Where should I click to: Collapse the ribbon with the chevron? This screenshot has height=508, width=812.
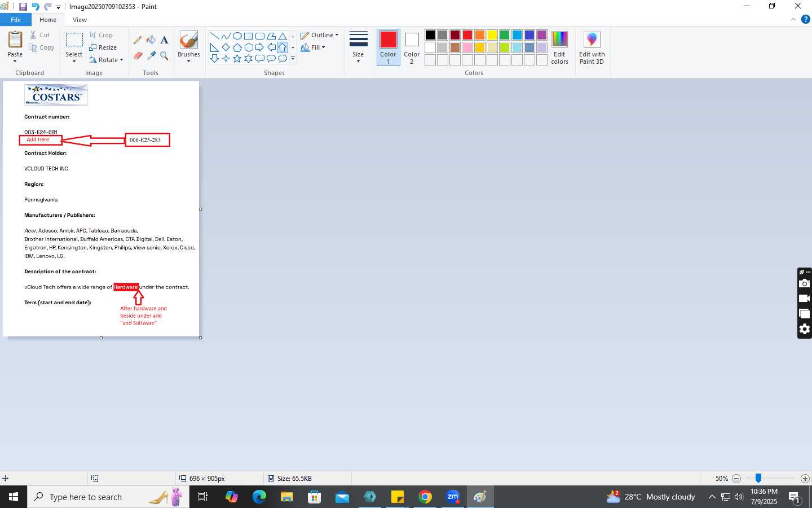coord(793,19)
